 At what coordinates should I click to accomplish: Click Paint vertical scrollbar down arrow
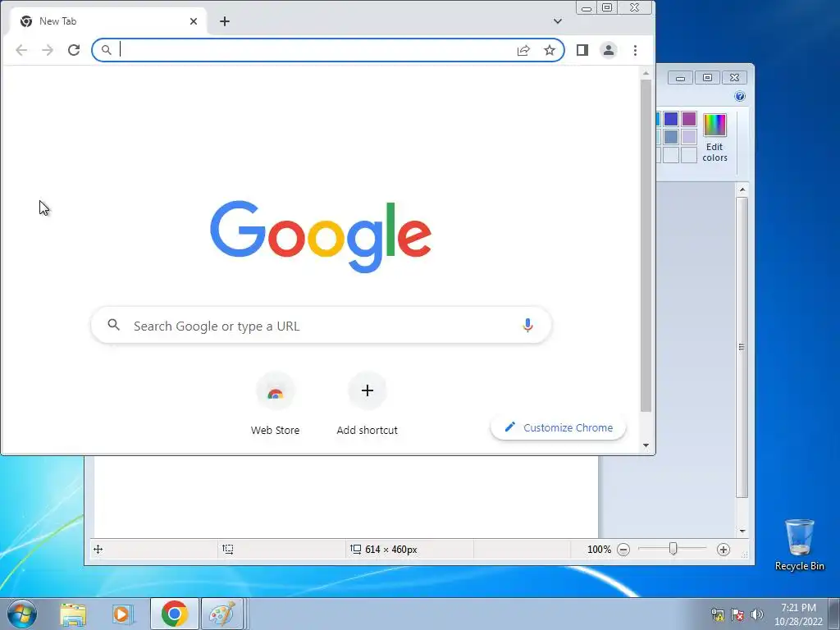coord(742,531)
